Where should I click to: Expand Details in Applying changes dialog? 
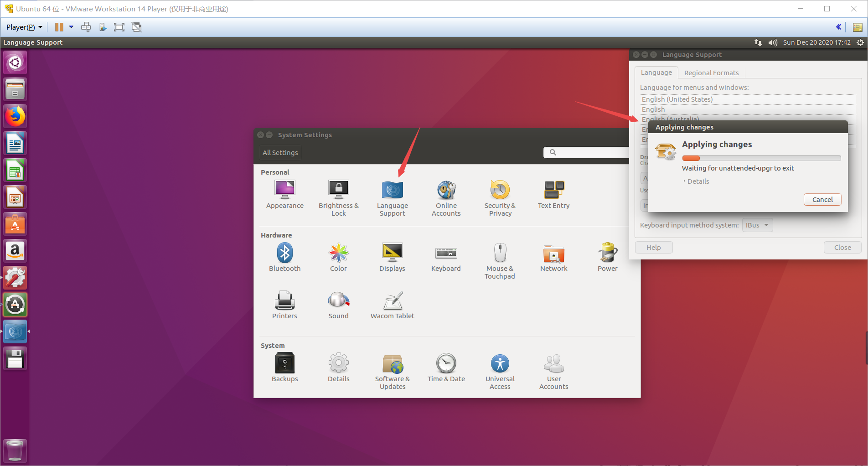(696, 181)
